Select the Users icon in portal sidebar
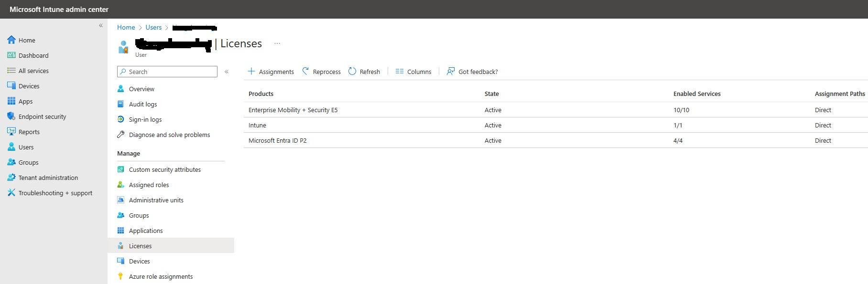Viewport: 868px width, 284px height. 11,147
